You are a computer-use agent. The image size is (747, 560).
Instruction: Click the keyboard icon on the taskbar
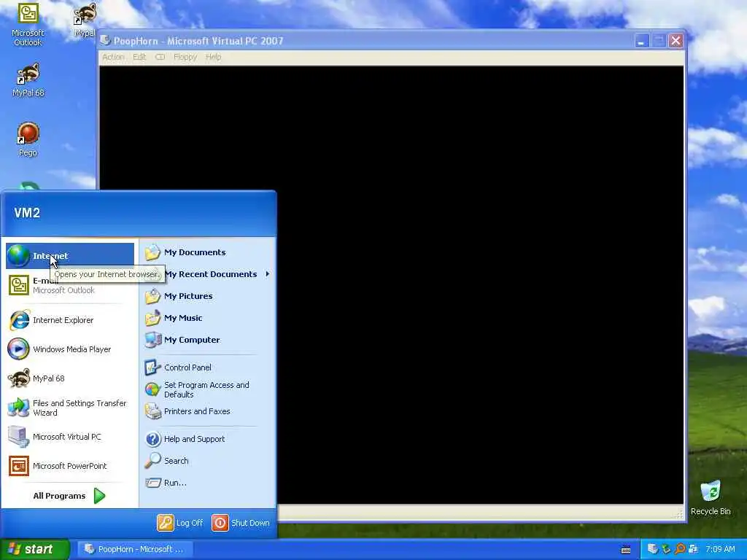click(626, 550)
